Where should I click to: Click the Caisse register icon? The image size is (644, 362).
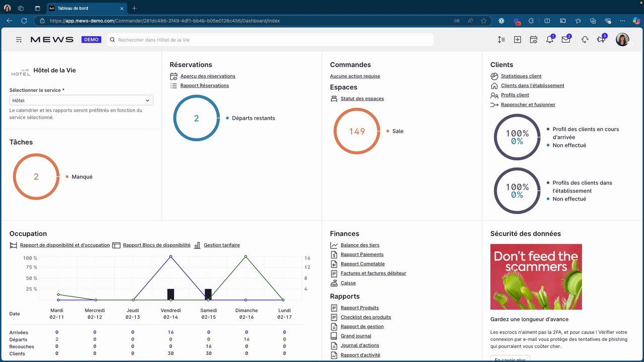pos(334,283)
